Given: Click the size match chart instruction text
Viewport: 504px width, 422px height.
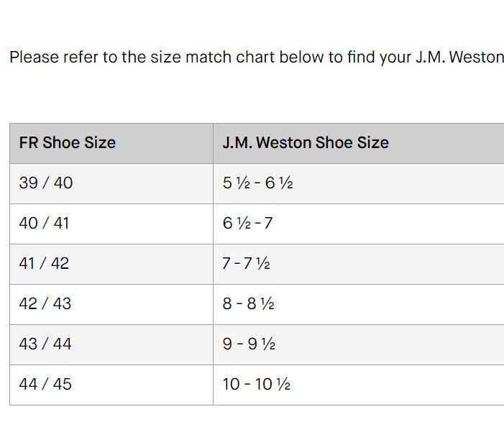Looking at the screenshot, I should pyautogui.click(x=216, y=58).
